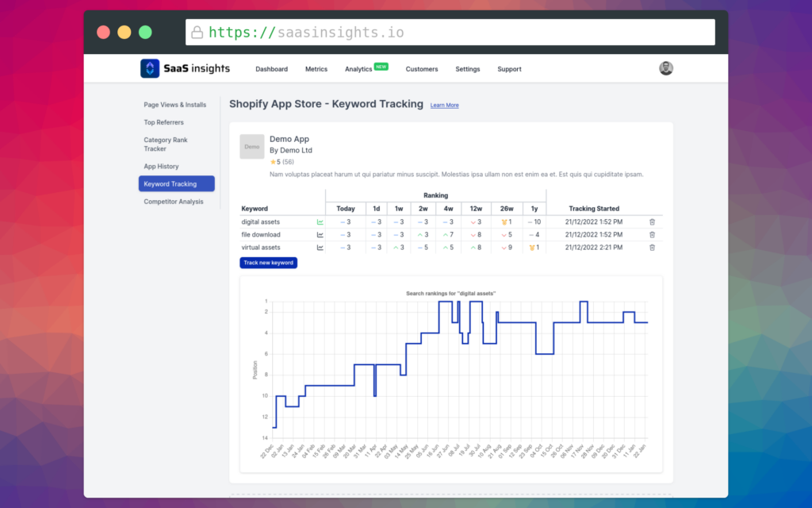This screenshot has height=508, width=812.
Task: Follow the Learn More link
Action: (444, 106)
